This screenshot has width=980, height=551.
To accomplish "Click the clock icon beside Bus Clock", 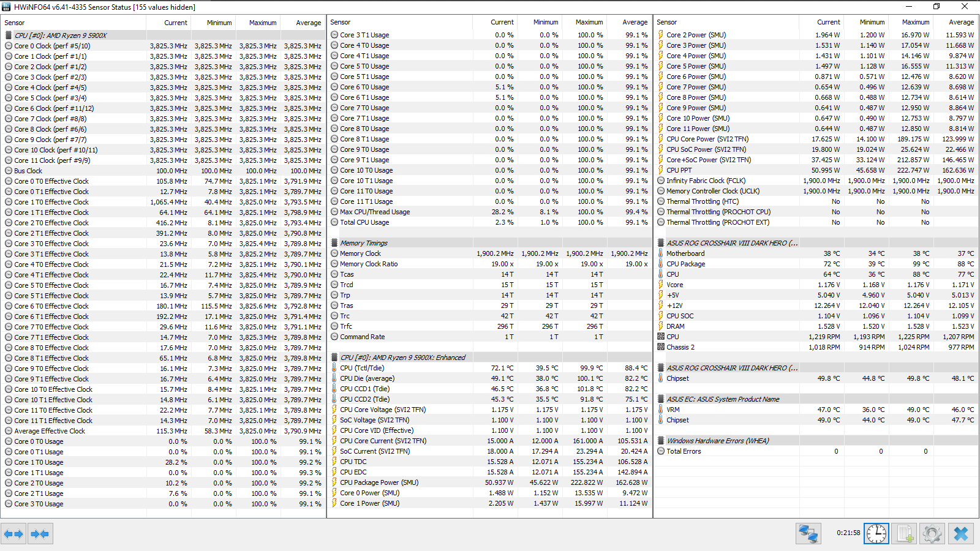I will click(9, 171).
